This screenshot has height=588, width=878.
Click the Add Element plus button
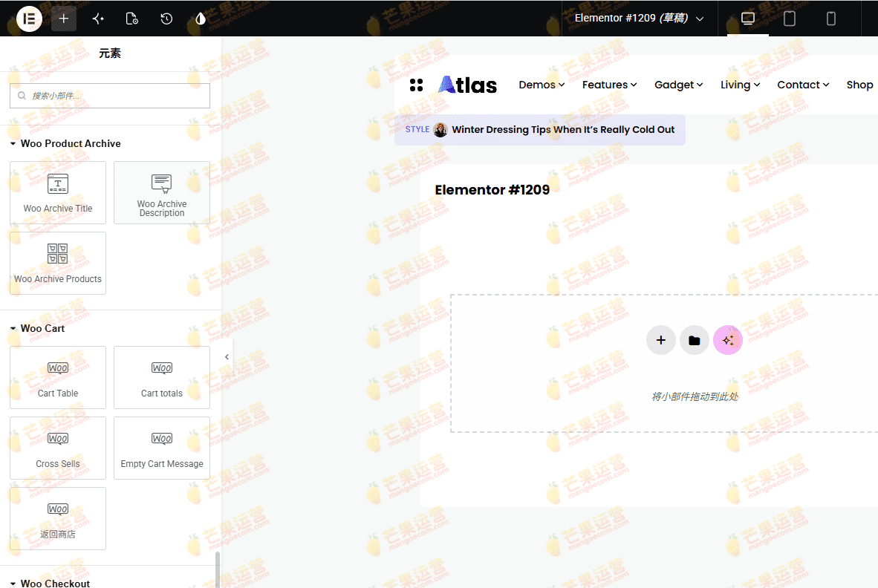pyautogui.click(x=64, y=19)
